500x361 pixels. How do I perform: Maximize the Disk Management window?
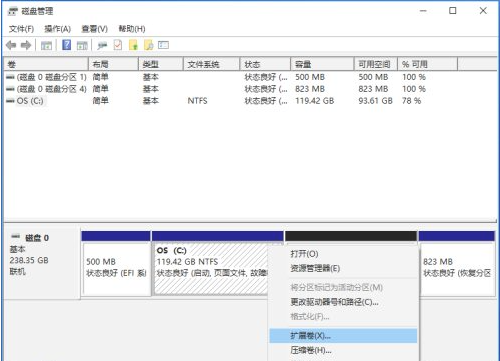453,11
